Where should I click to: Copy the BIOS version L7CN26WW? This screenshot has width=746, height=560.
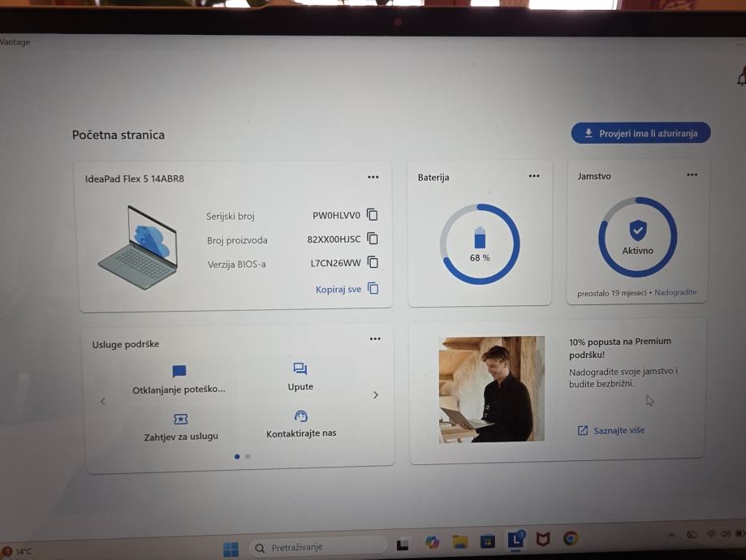click(373, 262)
